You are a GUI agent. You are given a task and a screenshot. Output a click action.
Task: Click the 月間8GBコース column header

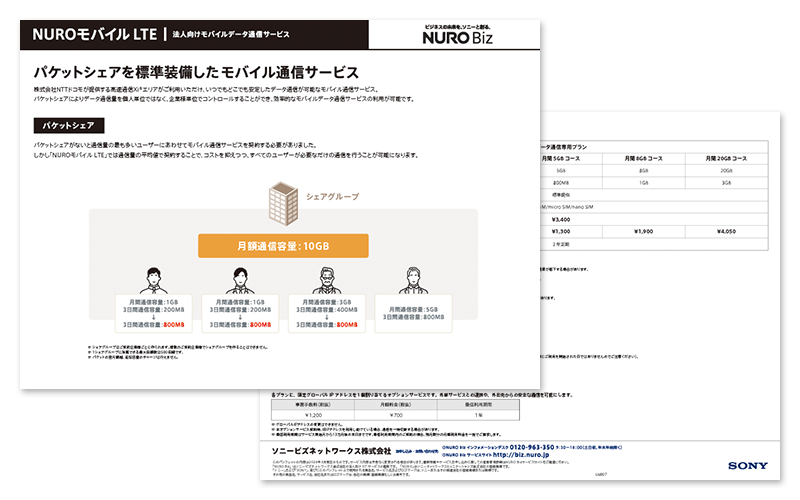click(x=643, y=159)
